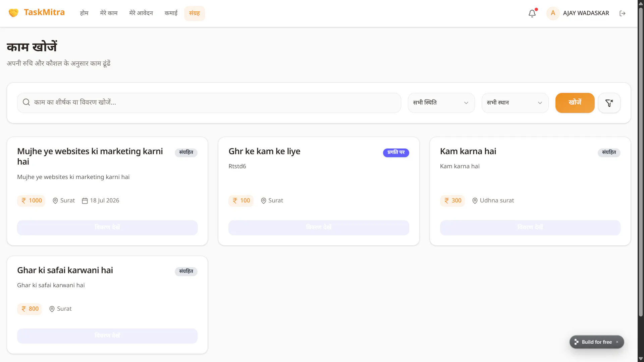Select the संग्रह tab
The image size is (644, 362).
[195, 13]
